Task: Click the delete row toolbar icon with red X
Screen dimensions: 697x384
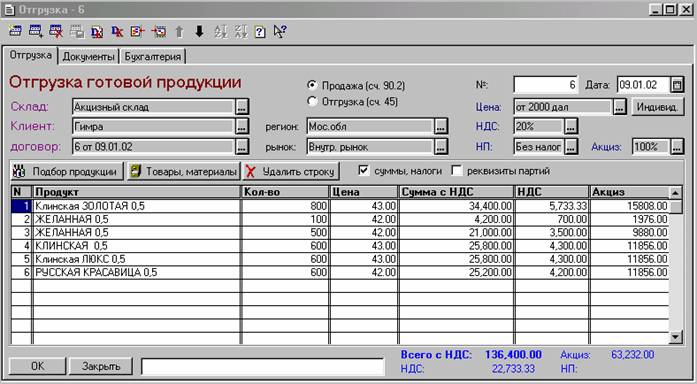Action: pyautogui.click(x=56, y=31)
